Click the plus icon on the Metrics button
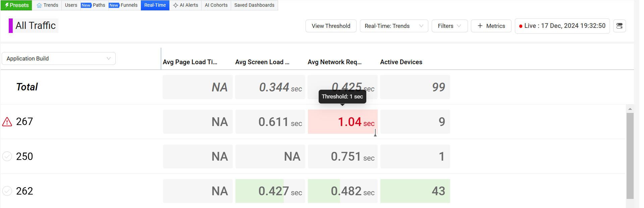The width and height of the screenshot is (644, 208). [x=480, y=26]
